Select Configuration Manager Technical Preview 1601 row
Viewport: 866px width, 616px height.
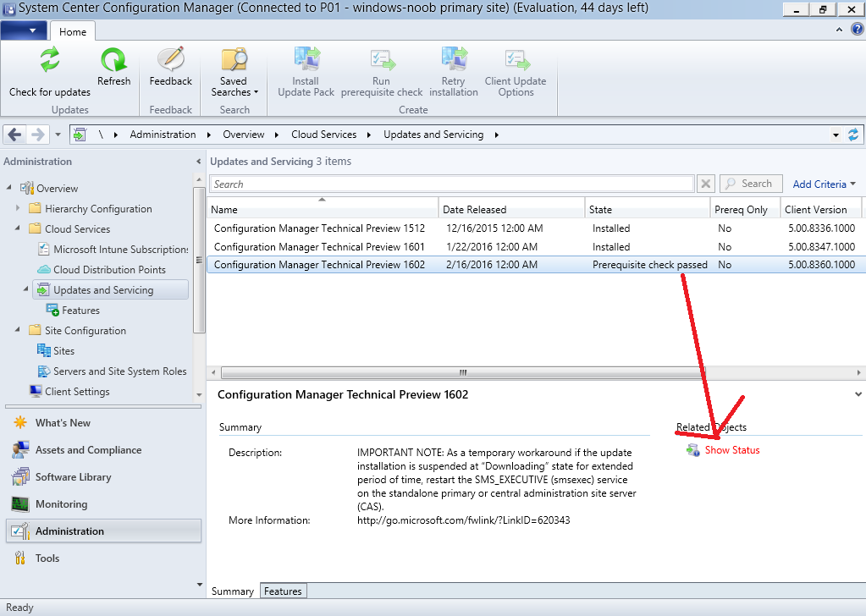[536, 247]
